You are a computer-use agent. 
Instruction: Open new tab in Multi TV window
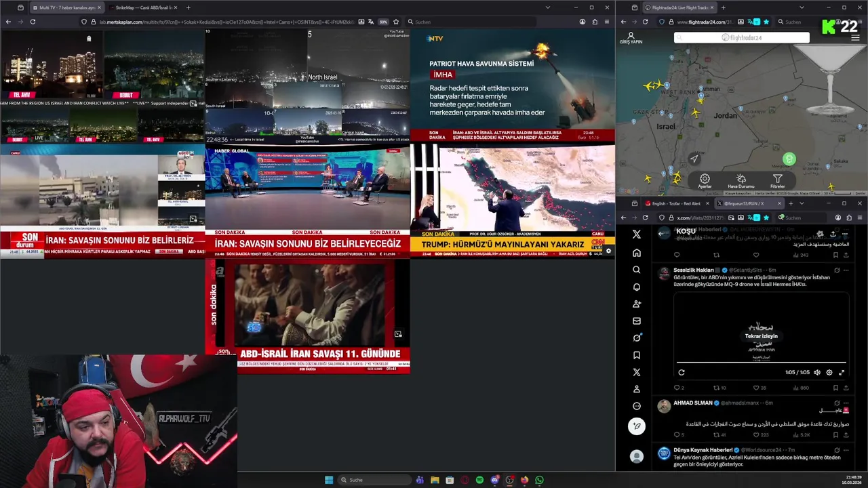188,7
